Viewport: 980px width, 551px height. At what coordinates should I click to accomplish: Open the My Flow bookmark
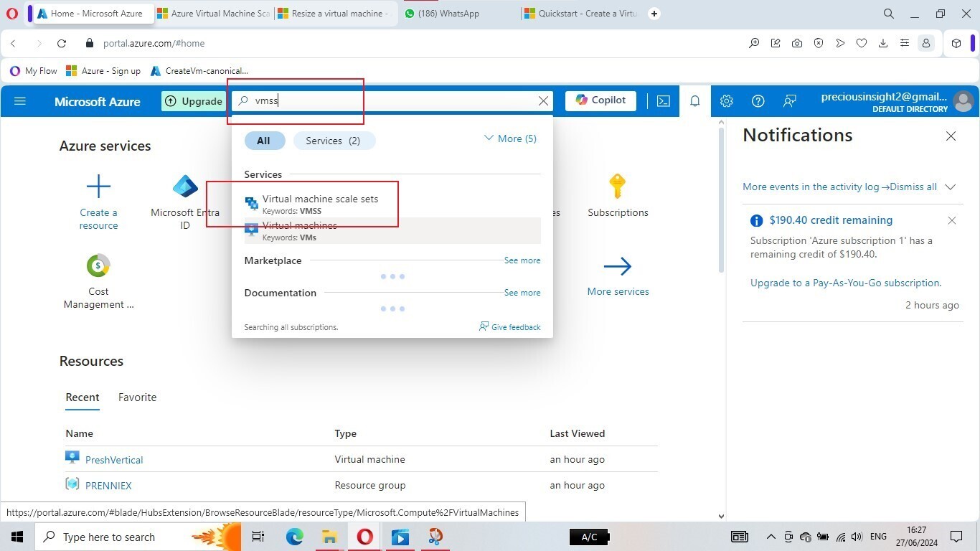34,71
